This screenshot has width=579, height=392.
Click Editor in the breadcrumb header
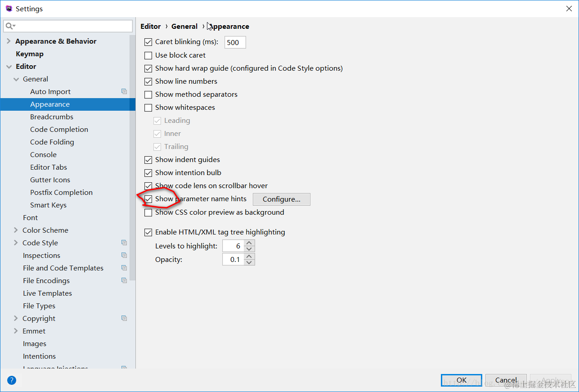pyautogui.click(x=151, y=26)
